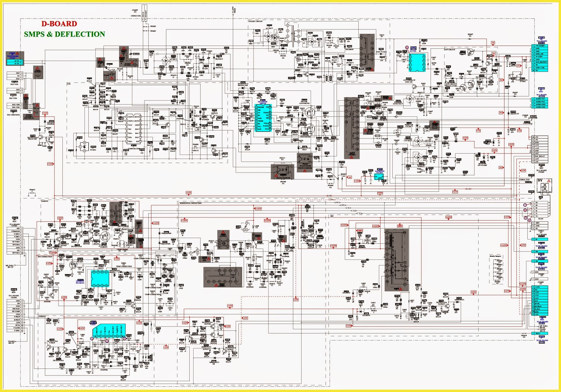Click the cyan DRIVER IC MCZ3001DB
Screen dimensions: 561x392
point(263,118)
